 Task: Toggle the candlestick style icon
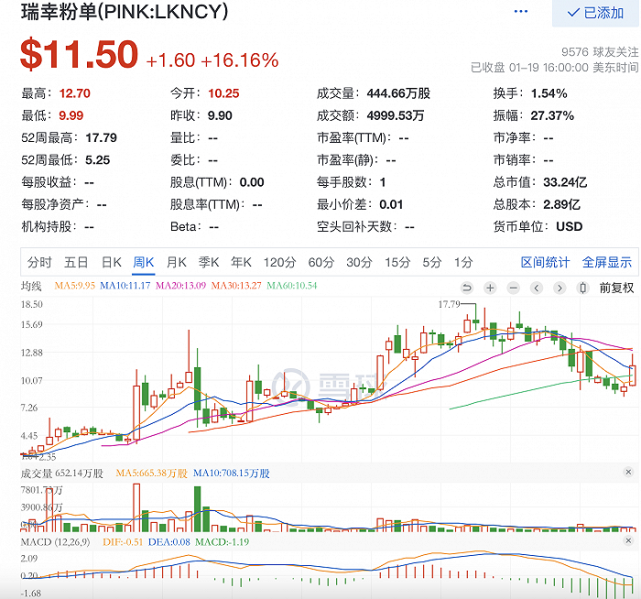click(583, 288)
